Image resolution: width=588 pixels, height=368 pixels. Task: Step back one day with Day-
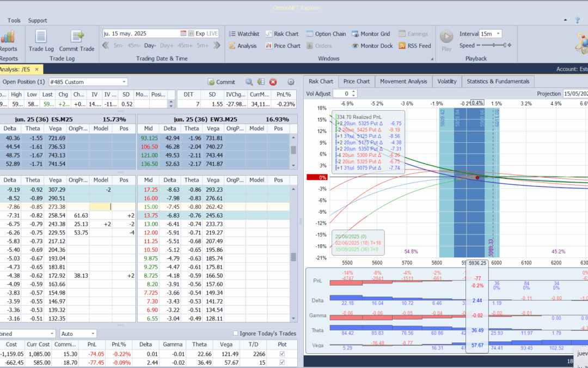pyautogui.click(x=150, y=45)
